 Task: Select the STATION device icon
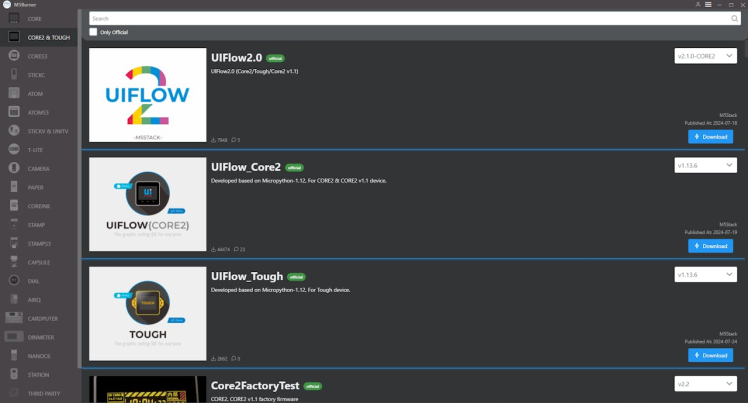(x=14, y=374)
